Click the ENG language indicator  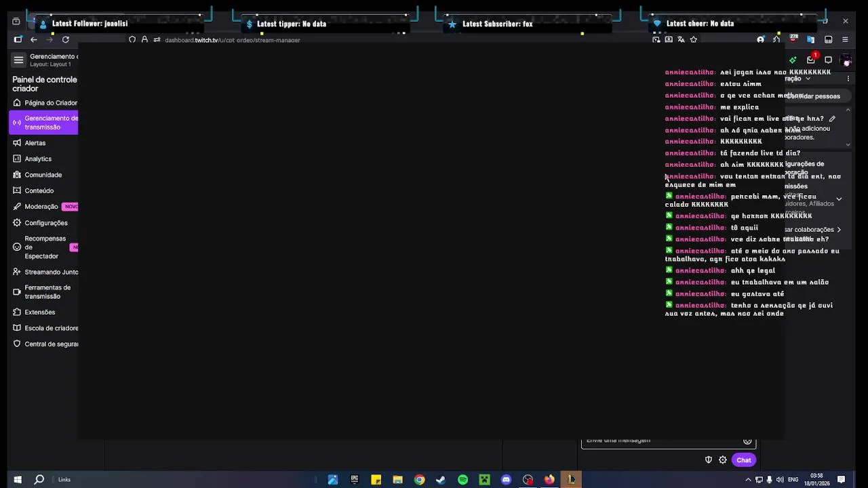tap(793, 480)
